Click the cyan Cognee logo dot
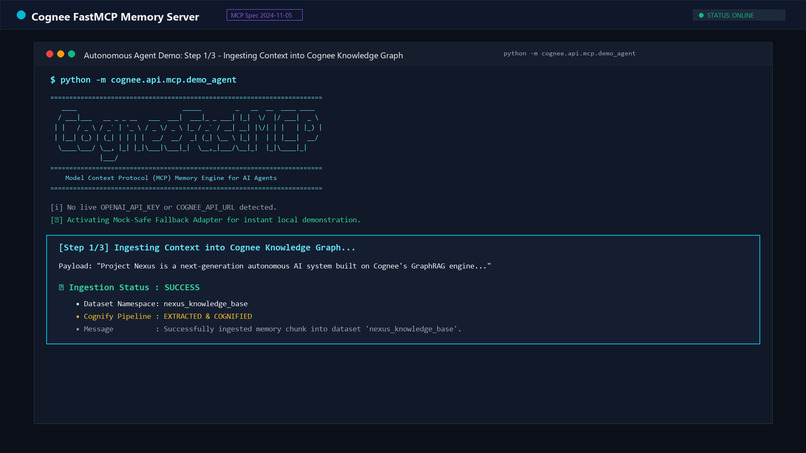The height and width of the screenshot is (453, 806). [x=21, y=15]
